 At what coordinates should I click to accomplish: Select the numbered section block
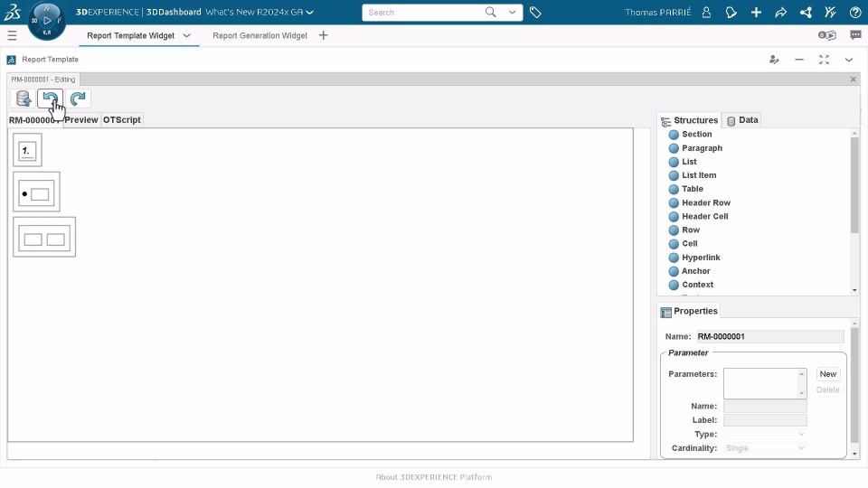28,150
